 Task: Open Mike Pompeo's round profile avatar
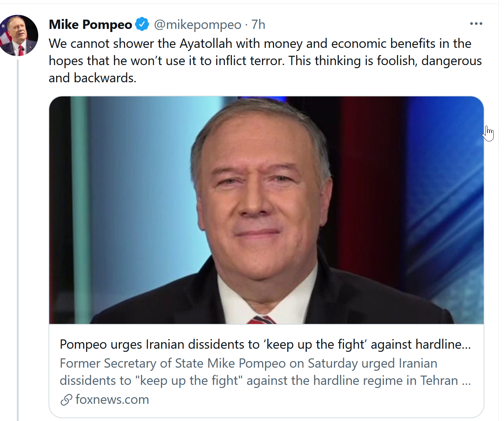(x=18, y=35)
